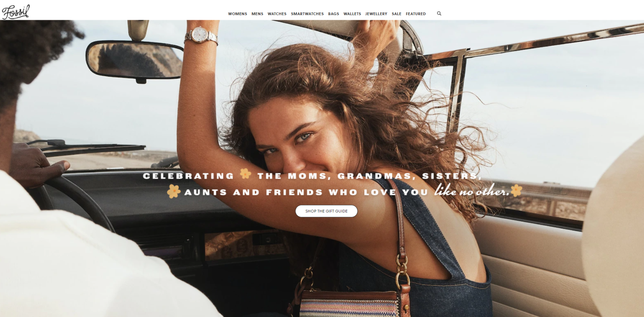This screenshot has width=644, height=317.
Task: Click the flower icon after CELEBRATING
Action: pyautogui.click(x=246, y=174)
